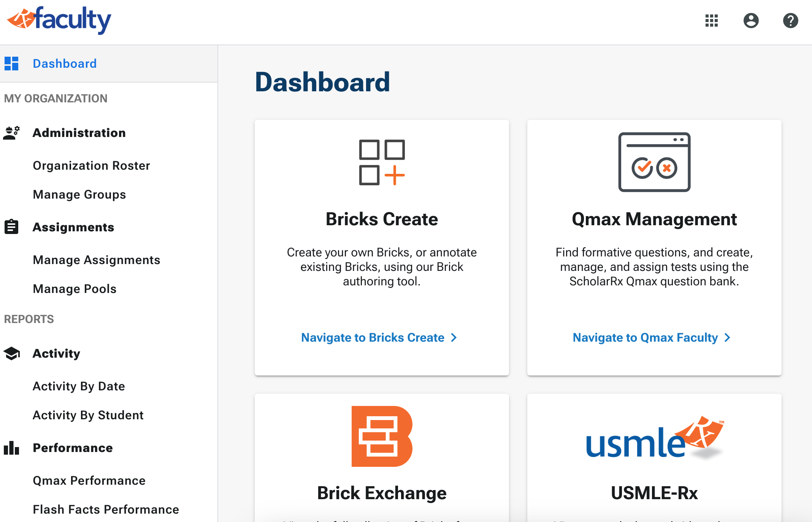Click the help question mark icon
The width and height of the screenshot is (812, 522).
790,21
